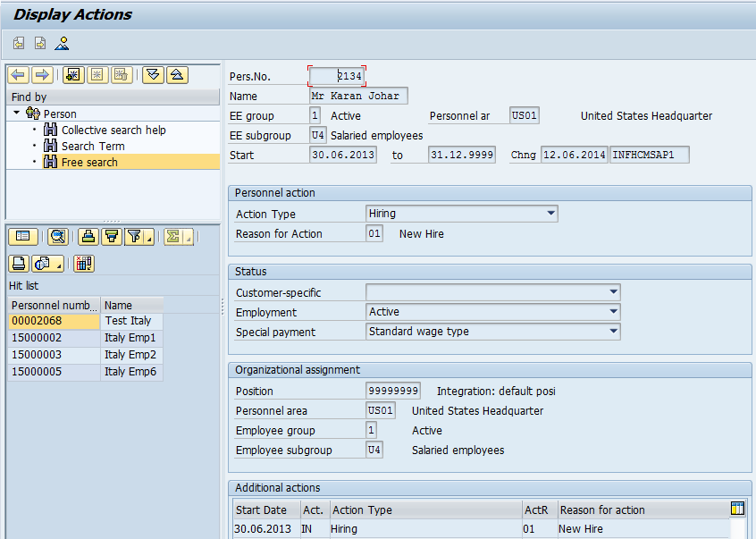Open the Action Type dropdown
756x539 pixels.
(x=551, y=214)
